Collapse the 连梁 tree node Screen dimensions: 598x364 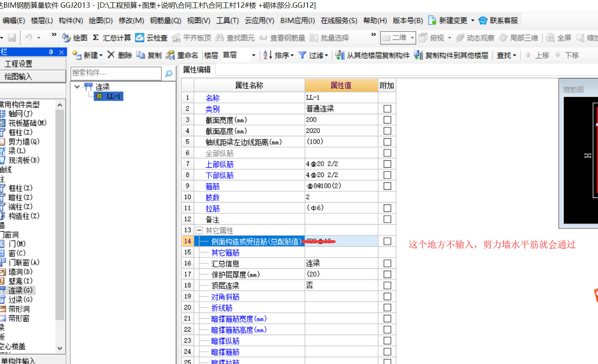[77, 87]
